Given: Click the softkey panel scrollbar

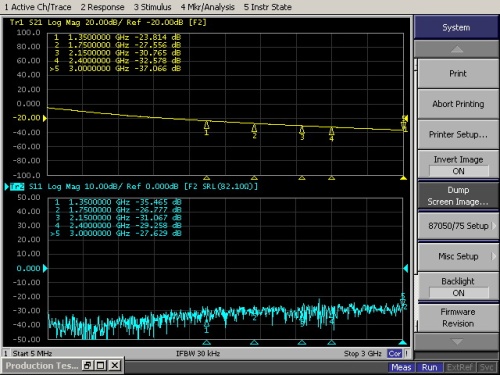Looking at the screenshot, I should (416, 195).
